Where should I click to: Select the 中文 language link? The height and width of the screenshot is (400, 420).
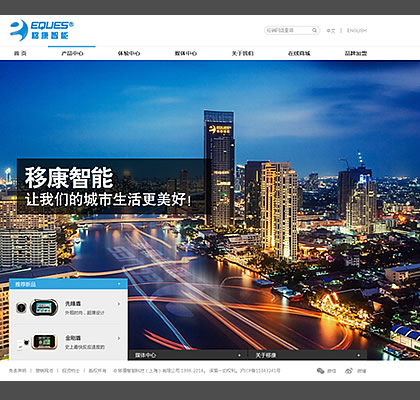coord(331,30)
